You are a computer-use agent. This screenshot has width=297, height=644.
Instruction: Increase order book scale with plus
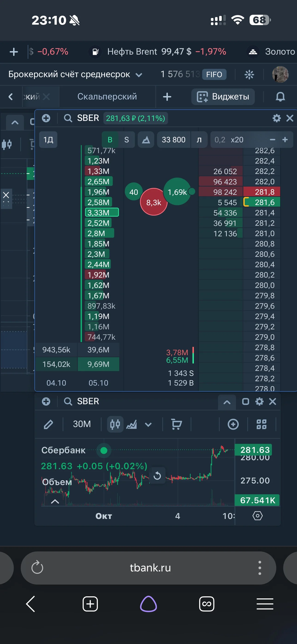point(285,140)
